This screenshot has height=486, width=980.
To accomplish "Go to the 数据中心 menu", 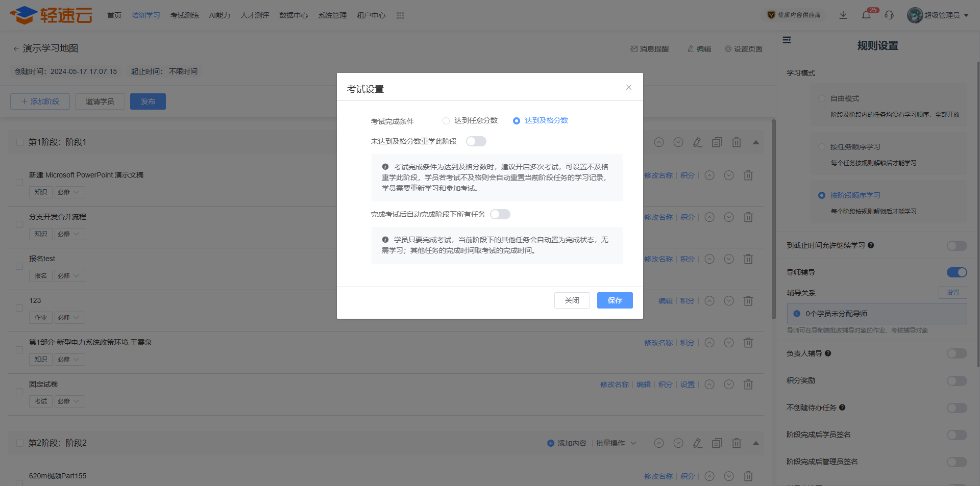I will pyautogui.click(x=293, y=15).
